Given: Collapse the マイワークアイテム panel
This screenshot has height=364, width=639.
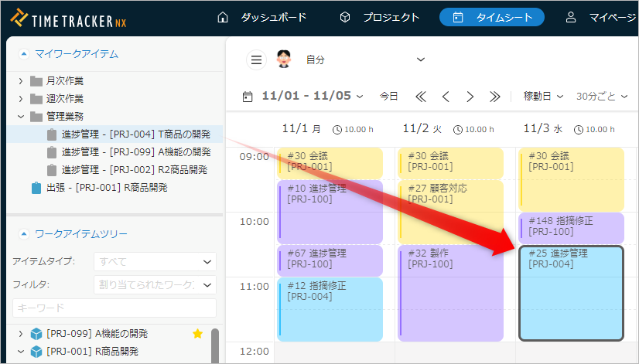Looking at the screenshot, I should 23,53.
